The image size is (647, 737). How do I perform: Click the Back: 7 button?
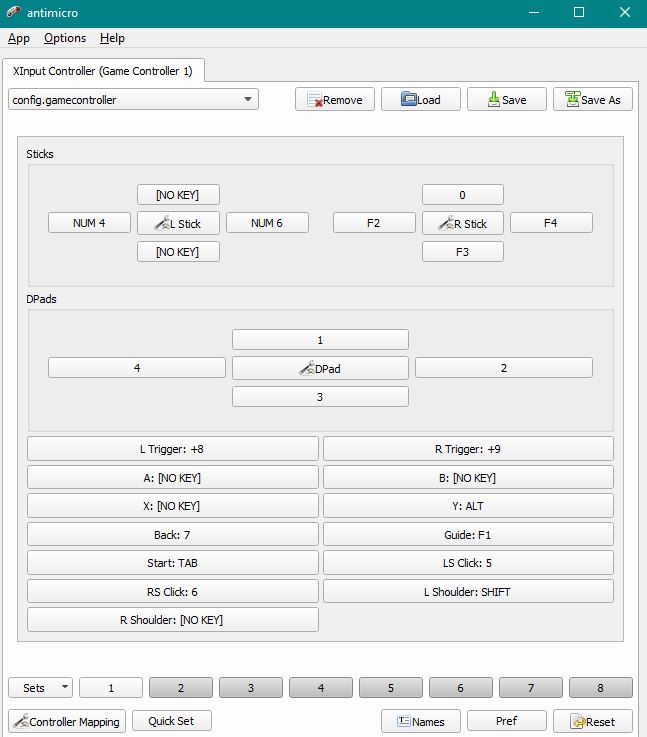pyautogui.click(x=173, y=534)
